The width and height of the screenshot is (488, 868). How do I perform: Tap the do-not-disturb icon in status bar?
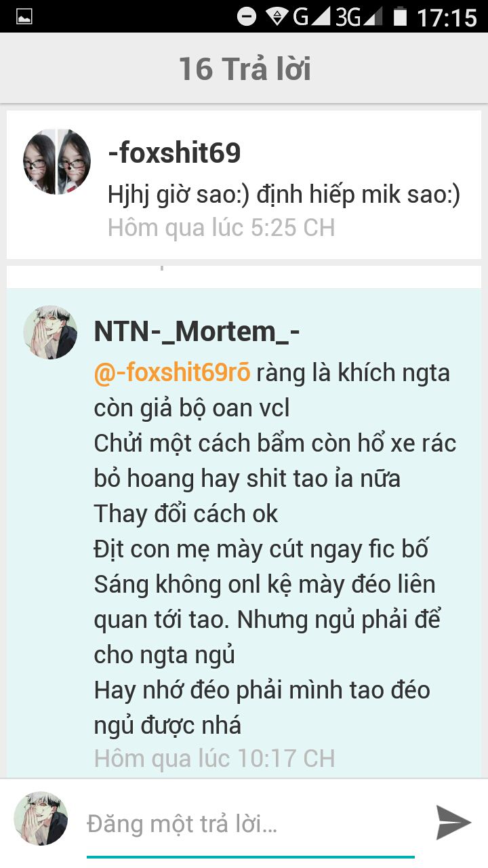247,16
